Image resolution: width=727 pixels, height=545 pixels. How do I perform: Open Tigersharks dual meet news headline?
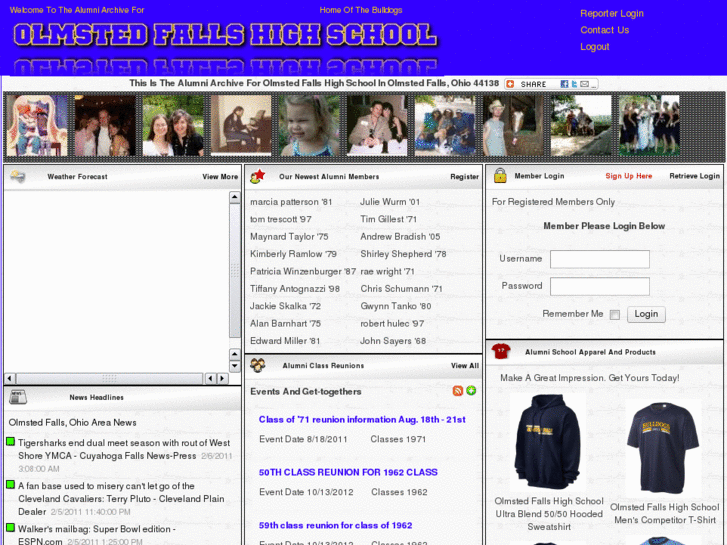124,449
